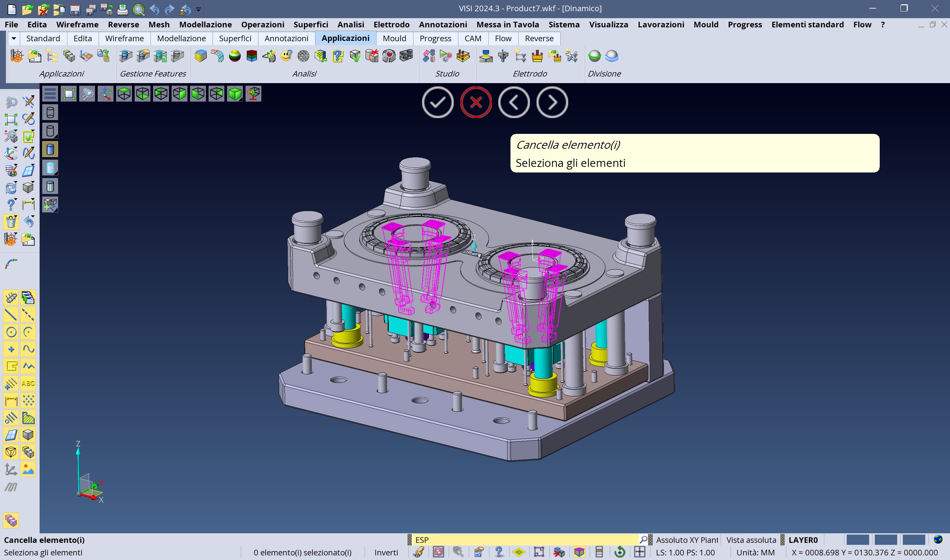Click the dimension measurement icon
950x560 pixels.
pos(28,205)
